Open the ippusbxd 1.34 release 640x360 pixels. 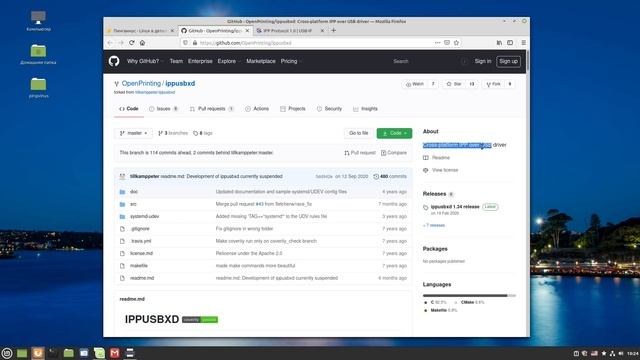tap(455, 207)
